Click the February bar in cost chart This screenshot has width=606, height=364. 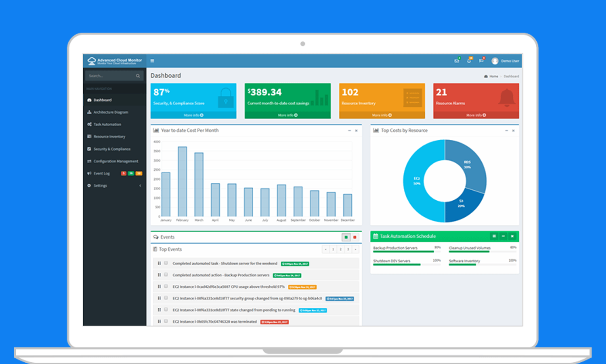(x=182, y=181)
